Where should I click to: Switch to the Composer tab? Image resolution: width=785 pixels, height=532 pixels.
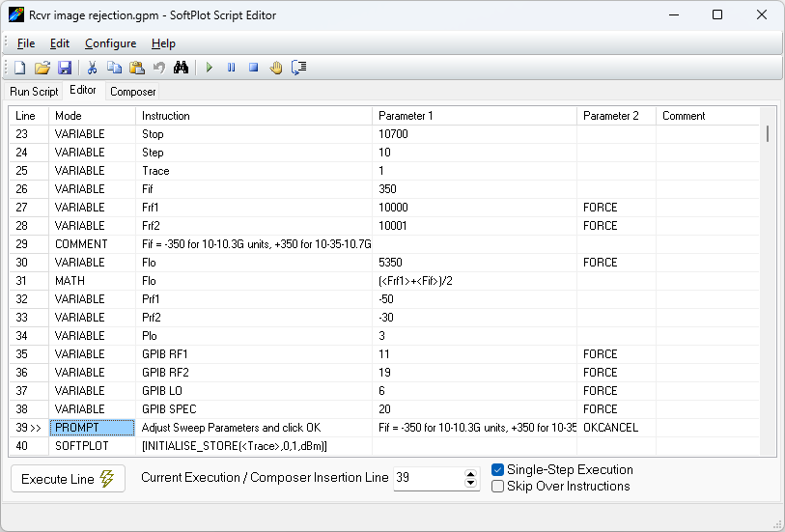[x=132, y=92]
